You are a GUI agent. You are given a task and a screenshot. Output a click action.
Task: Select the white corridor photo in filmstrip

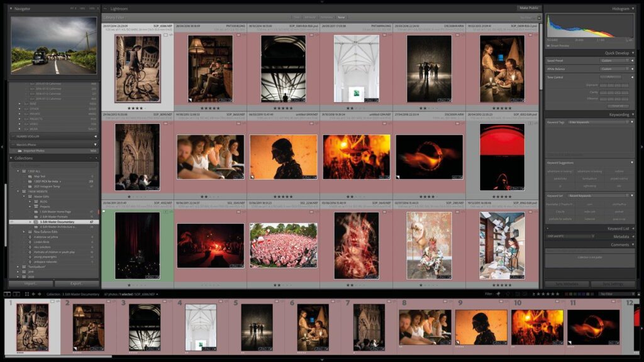click(201, 327)
